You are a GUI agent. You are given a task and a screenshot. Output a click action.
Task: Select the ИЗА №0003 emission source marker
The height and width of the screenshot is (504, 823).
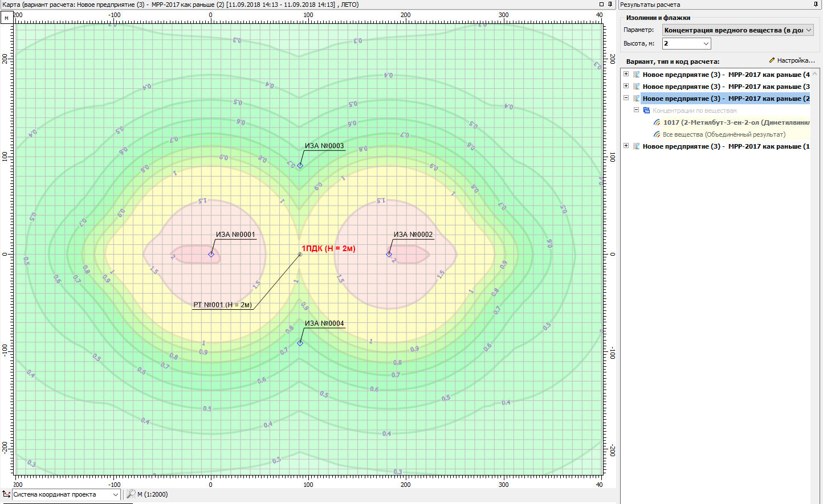(300, 166)
